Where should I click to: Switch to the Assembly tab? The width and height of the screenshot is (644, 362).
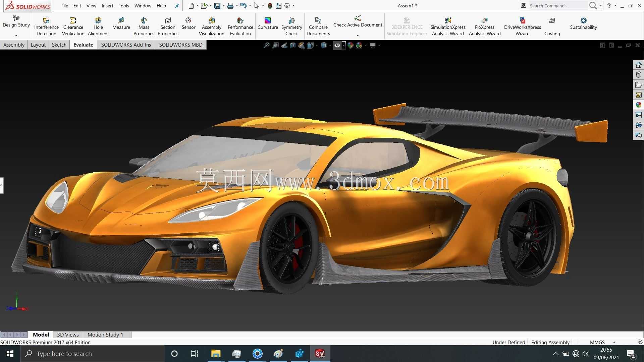click(14, 45)
